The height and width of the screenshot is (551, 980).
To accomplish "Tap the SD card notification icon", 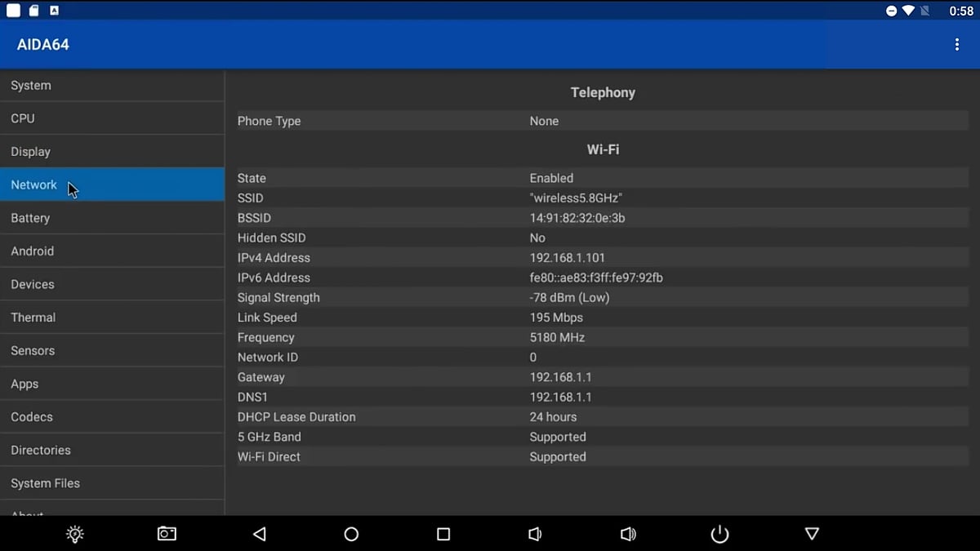I will coord(34,11).
